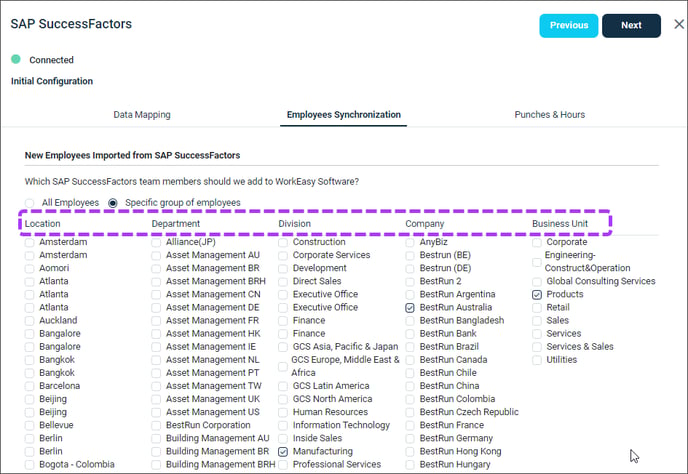Check Global Consulting Services business unit
This screenshot has width=688, height=474.
click(x=537, y=281)
